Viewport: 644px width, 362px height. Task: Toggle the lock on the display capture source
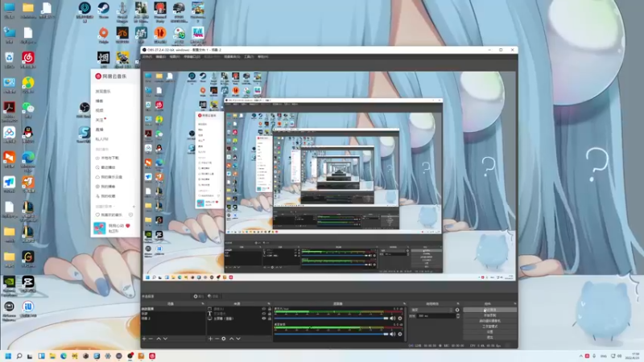(x=270, y=319)
